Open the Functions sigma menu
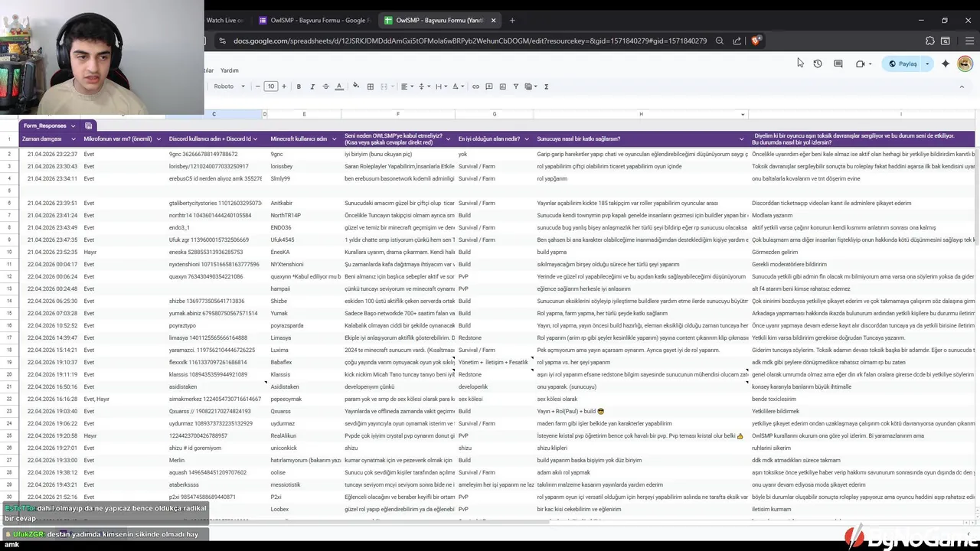Image resolution: width=980 pixels, height=551 pixels. click(x=546, y=86)
